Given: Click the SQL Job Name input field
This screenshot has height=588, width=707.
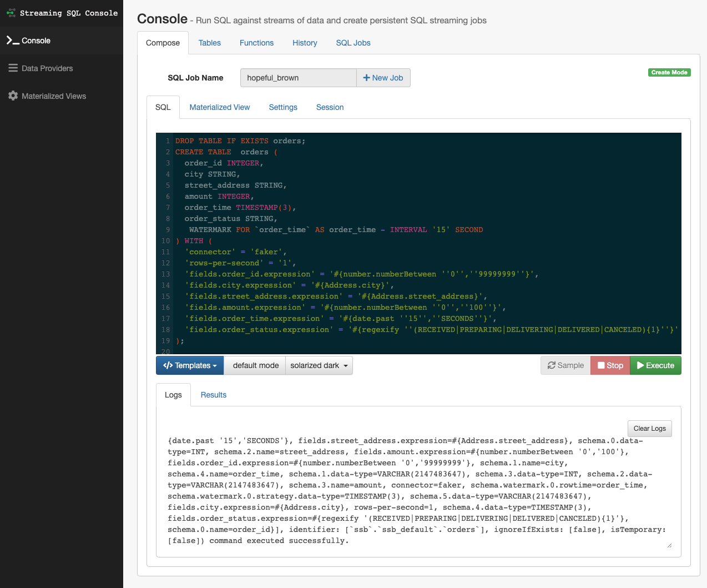Looking at the screenshot, I should [298, 78].
